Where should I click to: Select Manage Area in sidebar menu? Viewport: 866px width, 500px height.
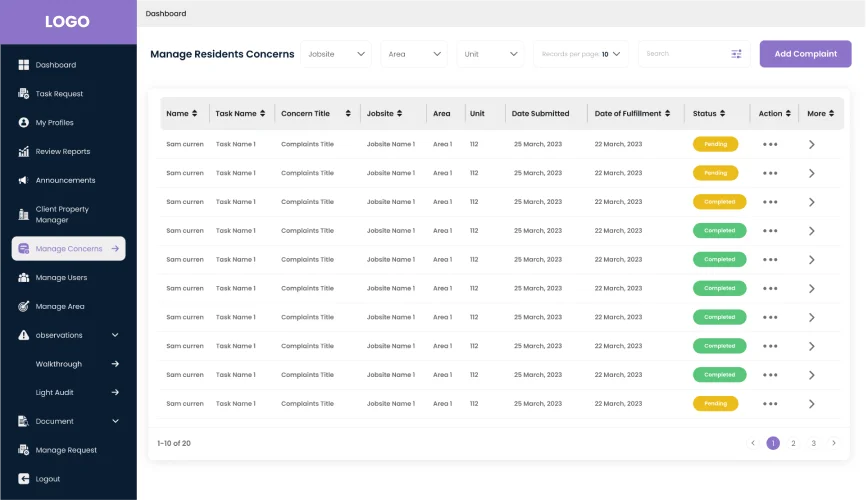[60, 306]
